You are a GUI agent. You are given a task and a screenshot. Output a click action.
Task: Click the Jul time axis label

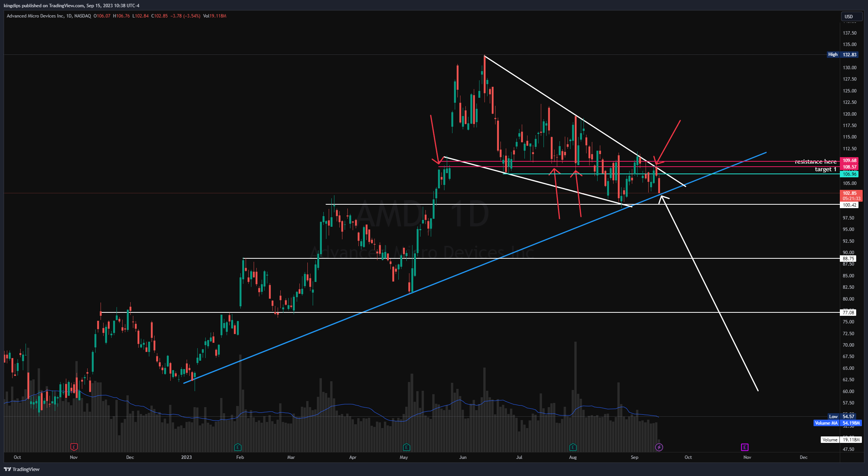[x=519, y=457]
